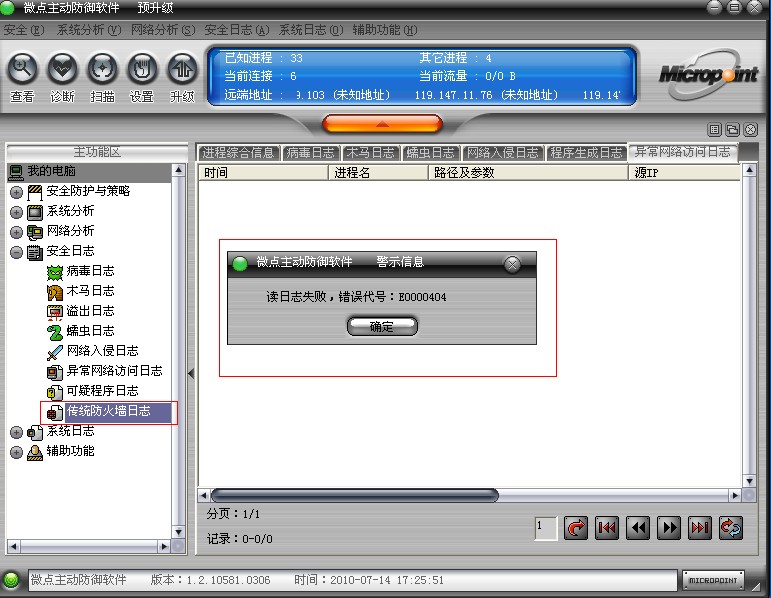Switch to 网络入侵日志 tab
Screen dimensions: 771x598
coord(503,153)
